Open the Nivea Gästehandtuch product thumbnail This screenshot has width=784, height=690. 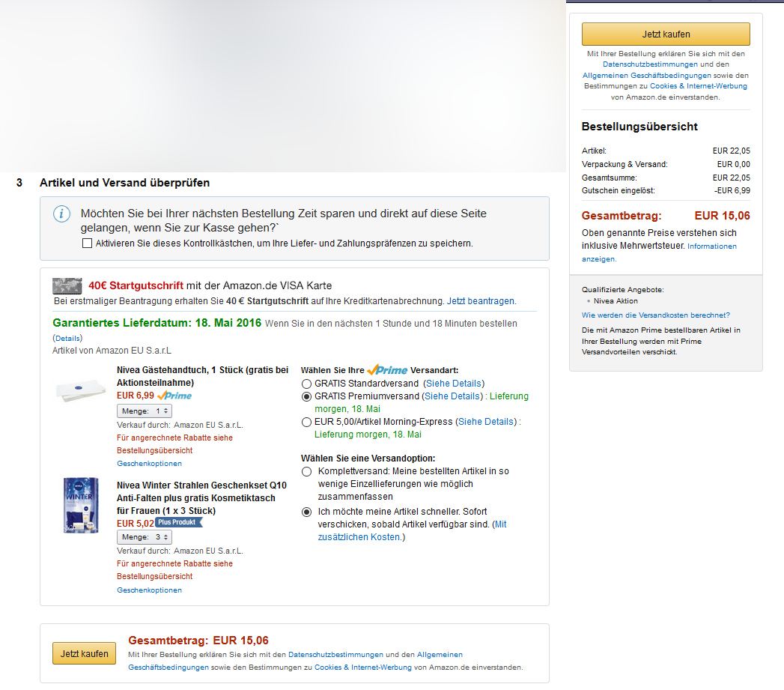(x=81, y=390)
